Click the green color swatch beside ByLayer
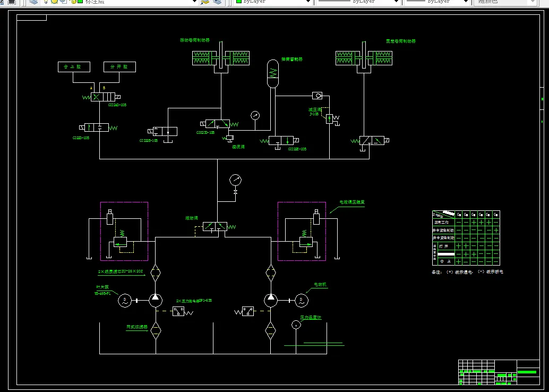 coord(239,2)
